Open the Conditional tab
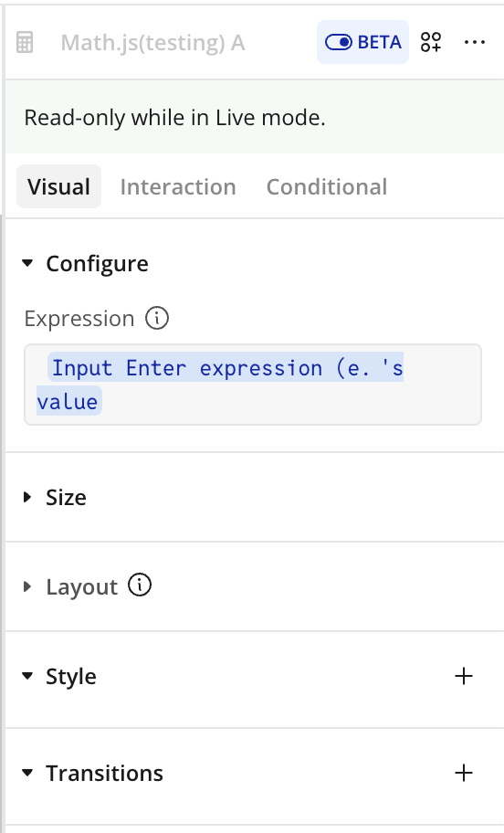 (327, 186)
